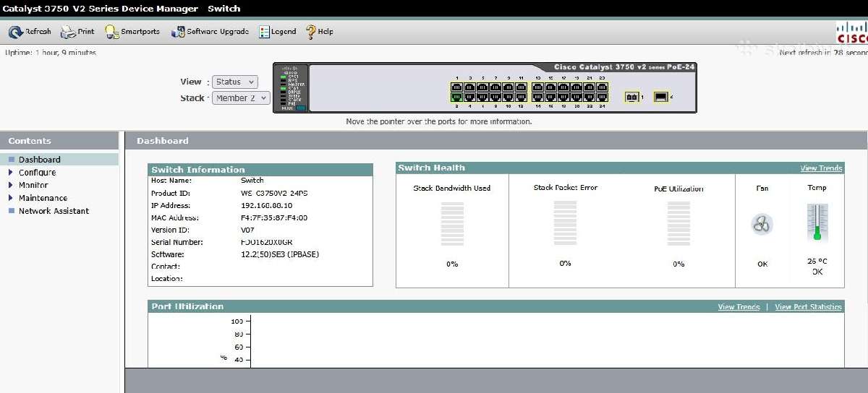Click the Product ID value
Screen dimensions: 868x393
pyautogui.click(x=275, y=193)
